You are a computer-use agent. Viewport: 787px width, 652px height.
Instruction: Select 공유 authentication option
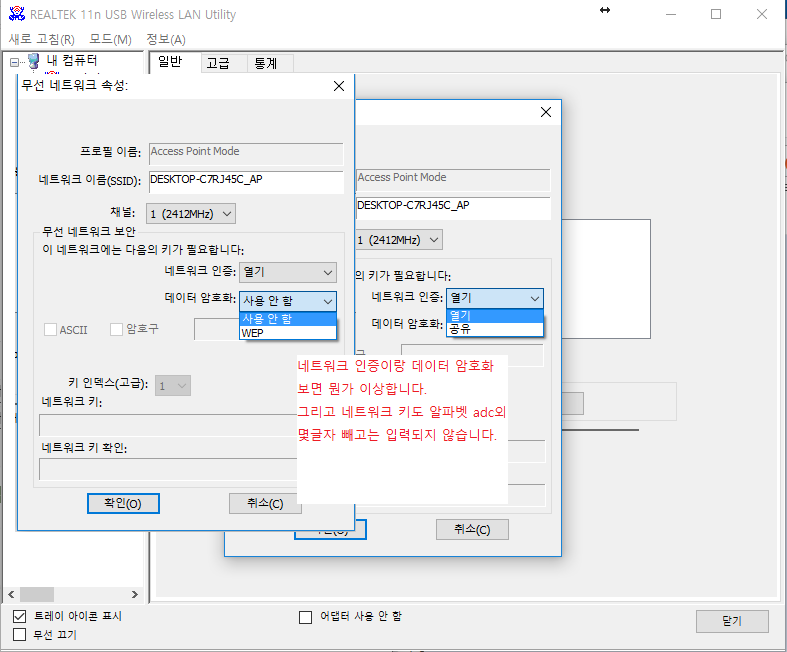[494, 329]
